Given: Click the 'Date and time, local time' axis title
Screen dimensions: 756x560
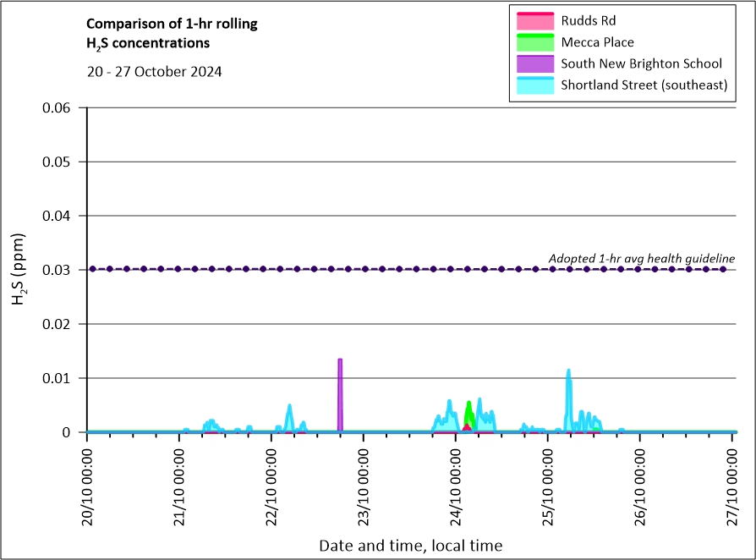Looking at the screenshot, I should click(x=410, y=546).
